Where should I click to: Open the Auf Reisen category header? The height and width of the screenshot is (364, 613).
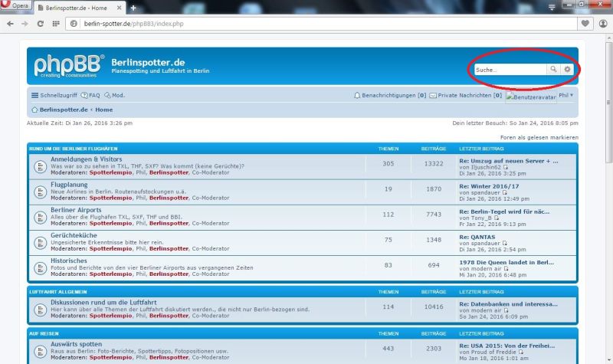pyautogui.click(x=44, y=334)
